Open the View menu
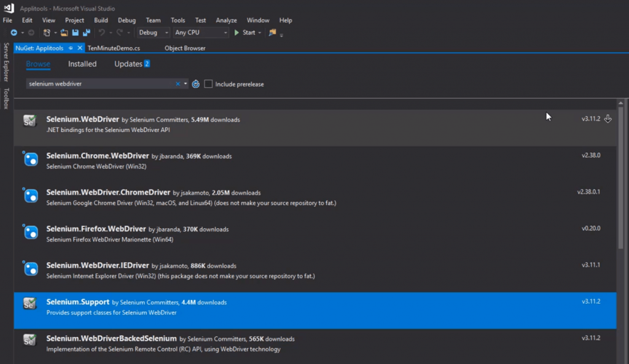Screen dimensions: 629x364 49,20
